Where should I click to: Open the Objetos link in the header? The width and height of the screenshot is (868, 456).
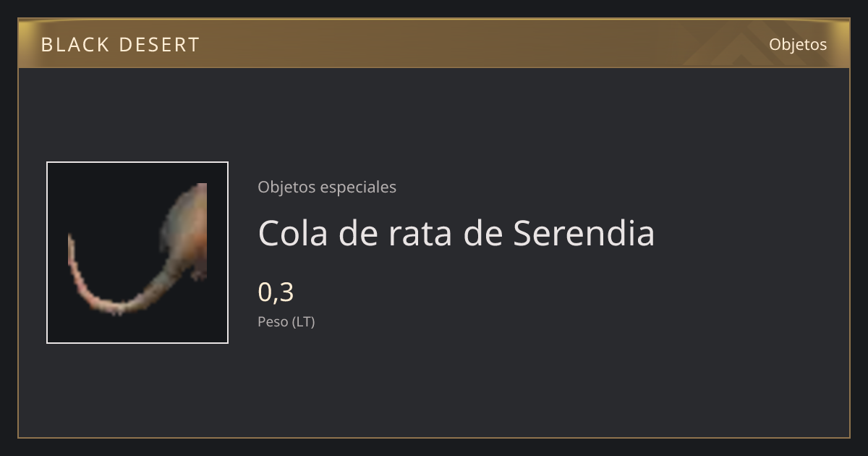tap(798, 44)
